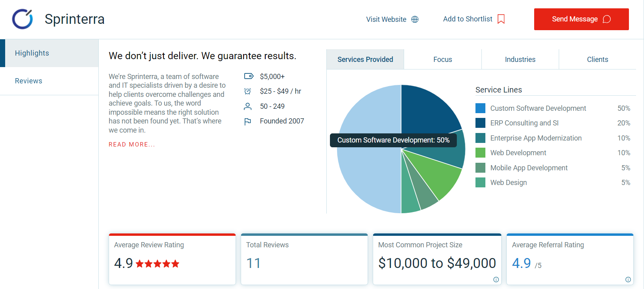The height and width of the screenshot is (289, 644).
Task: Click the Send Message button
Action: (x=581, y=19)
